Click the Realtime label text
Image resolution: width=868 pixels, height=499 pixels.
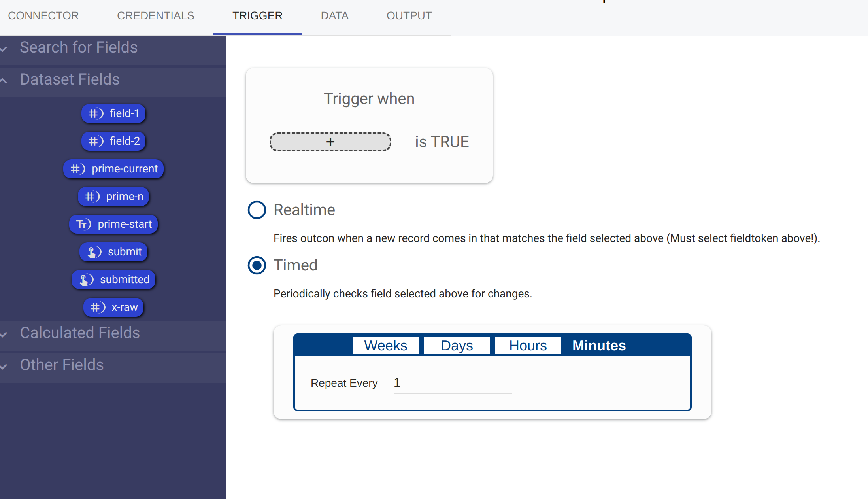coord(304,210)
